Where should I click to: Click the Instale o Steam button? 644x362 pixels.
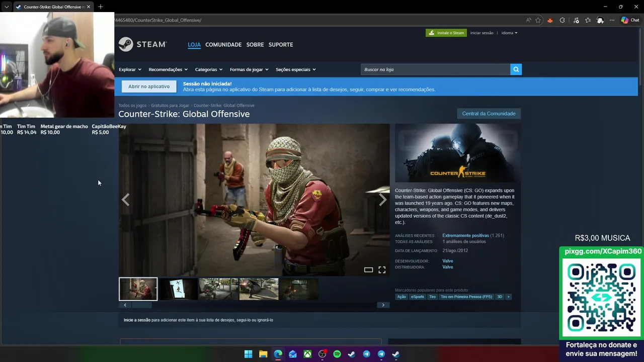pos(446,33)
